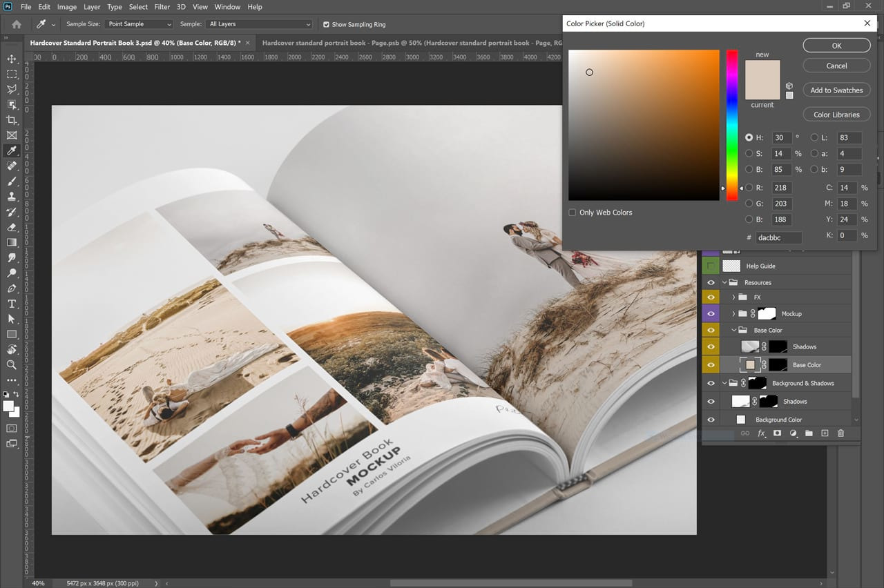Create a new layer with the plus icon

pyautogui.click(x=825, y=433)
